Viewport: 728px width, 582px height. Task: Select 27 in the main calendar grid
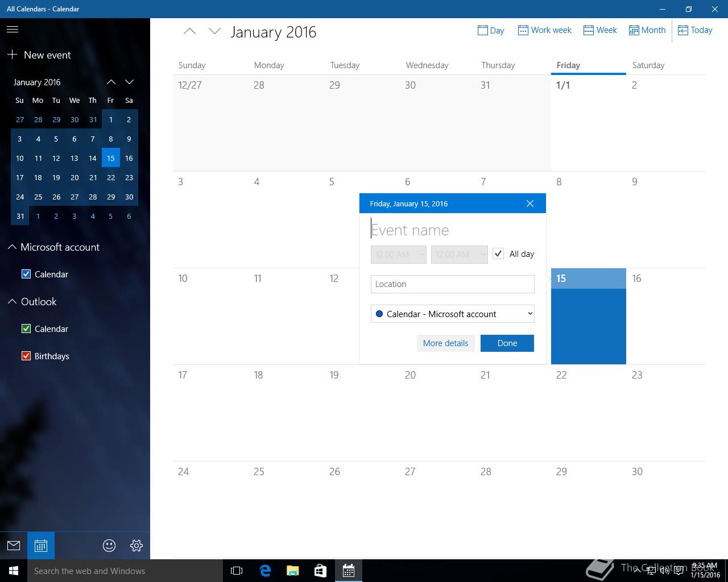tap(438, 509)
